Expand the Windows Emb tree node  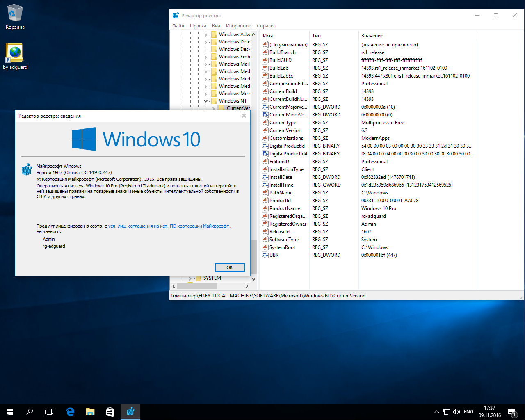tap(205, 57)
